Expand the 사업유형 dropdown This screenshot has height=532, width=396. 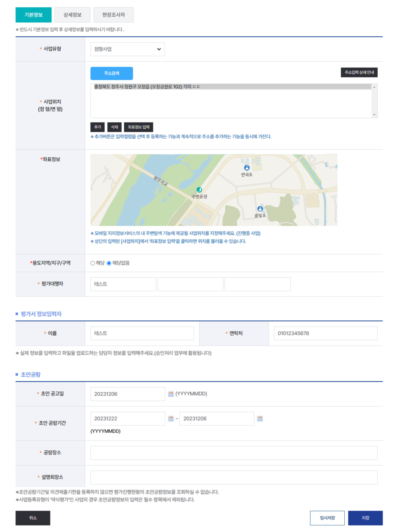coord(127,49)
